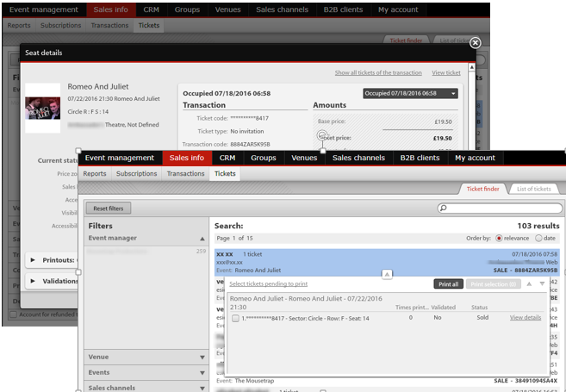
Task: Select the highlighted xx xx Romeo And Juliet result
Action: [x=387, y=262]
